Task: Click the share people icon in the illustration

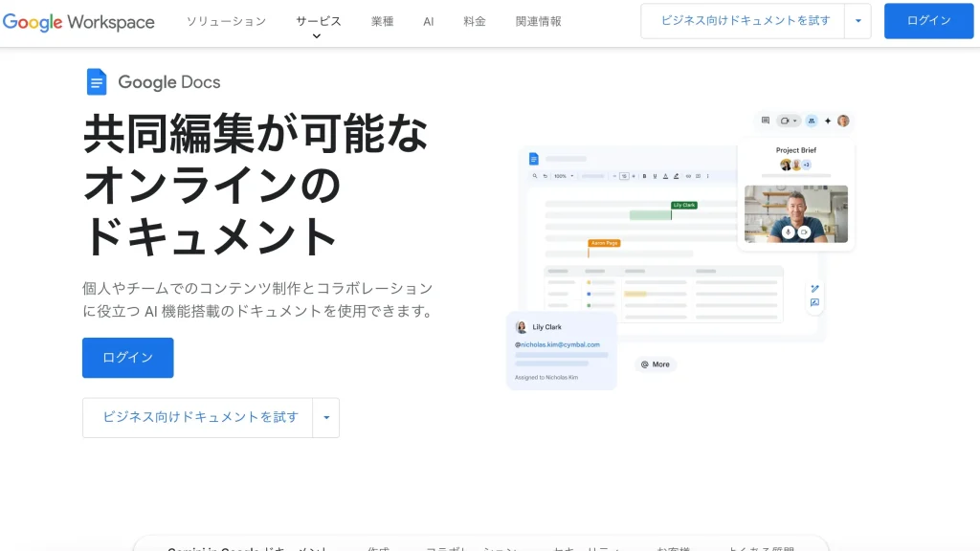Action: 812,121
